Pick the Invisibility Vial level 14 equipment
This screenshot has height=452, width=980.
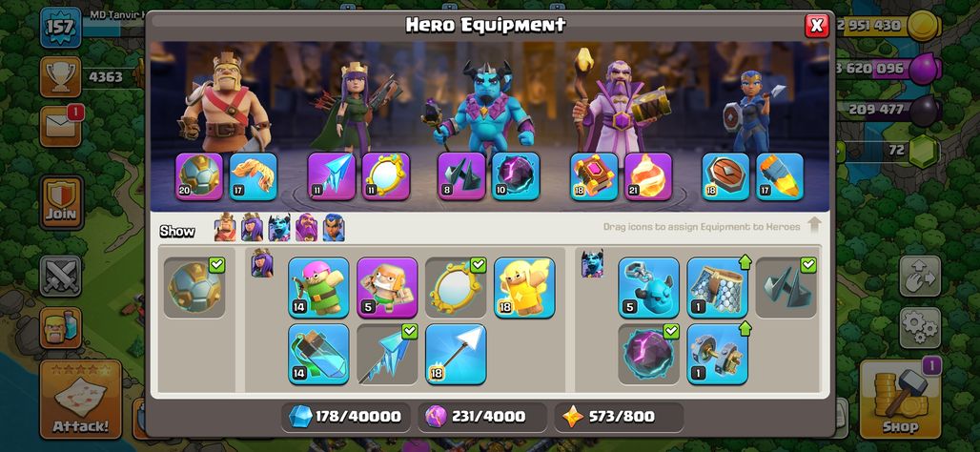318,353
